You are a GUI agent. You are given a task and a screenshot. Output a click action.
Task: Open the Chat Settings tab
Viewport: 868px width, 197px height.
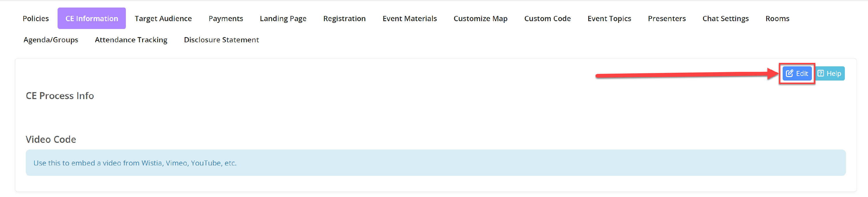click(725, 19)
